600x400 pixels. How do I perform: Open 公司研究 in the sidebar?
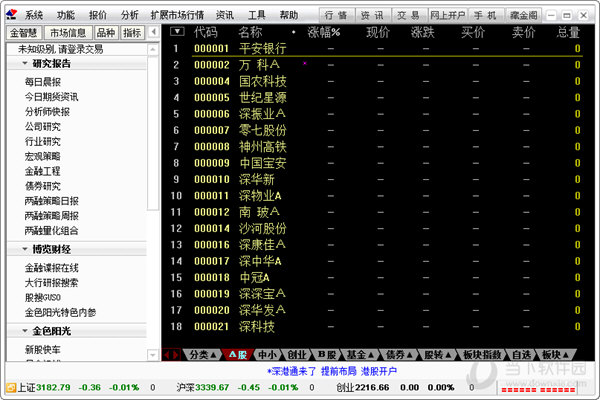43,126
